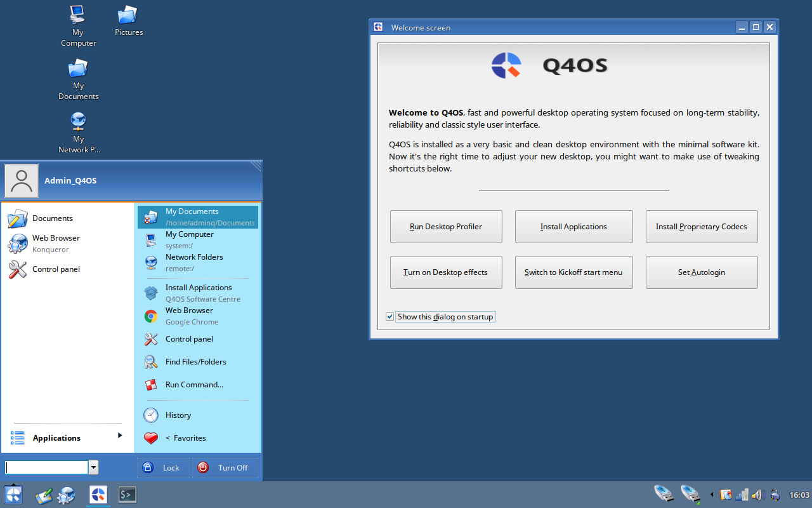Open the My Computer desktop icon
The image size is (812, 508).
pyautogui.click(x=78, y=25)
